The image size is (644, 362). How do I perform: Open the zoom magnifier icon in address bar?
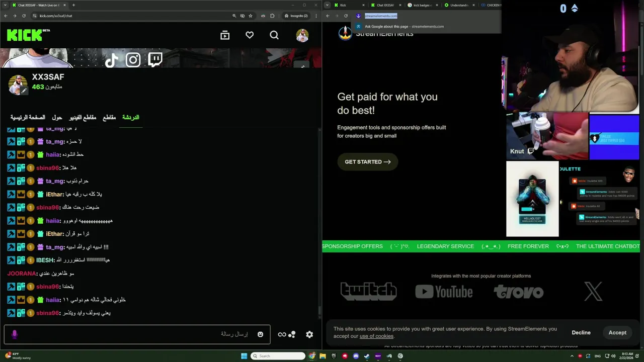pyautogui.click(x=234, y=16)
